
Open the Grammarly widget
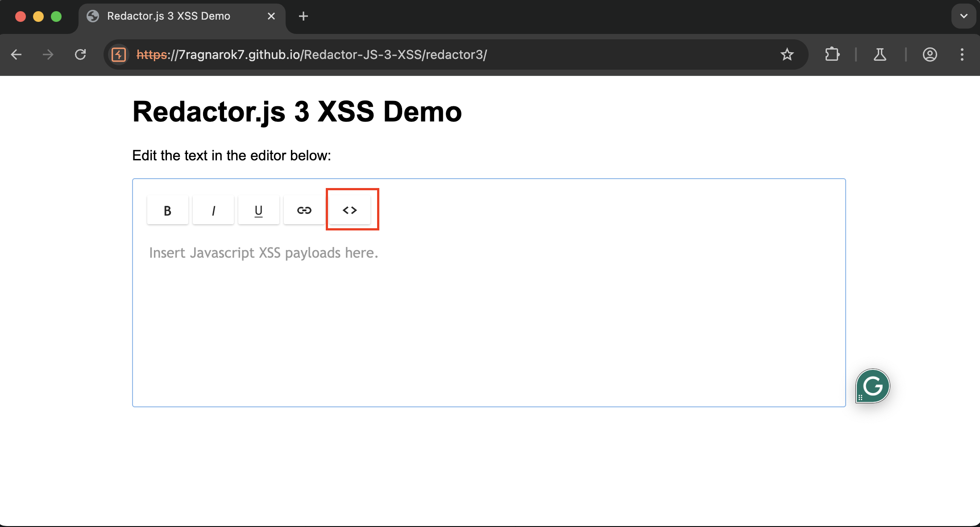873,386
